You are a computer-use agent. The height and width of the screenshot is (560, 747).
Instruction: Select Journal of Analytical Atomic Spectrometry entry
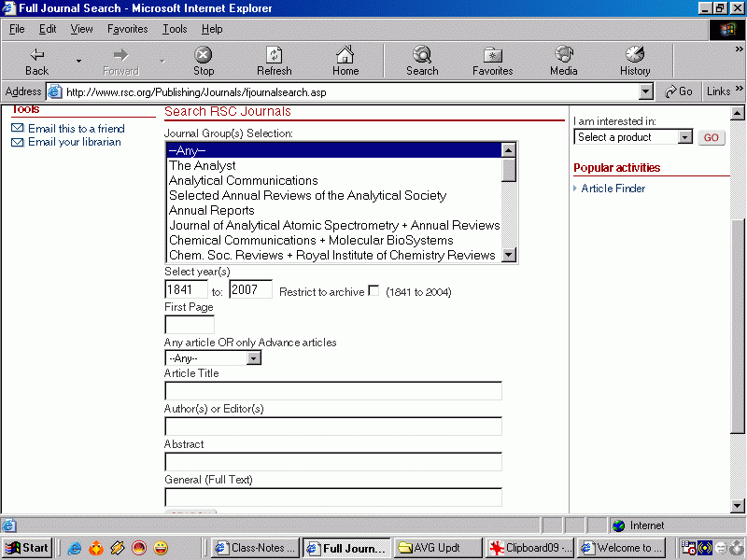(334, 225)
